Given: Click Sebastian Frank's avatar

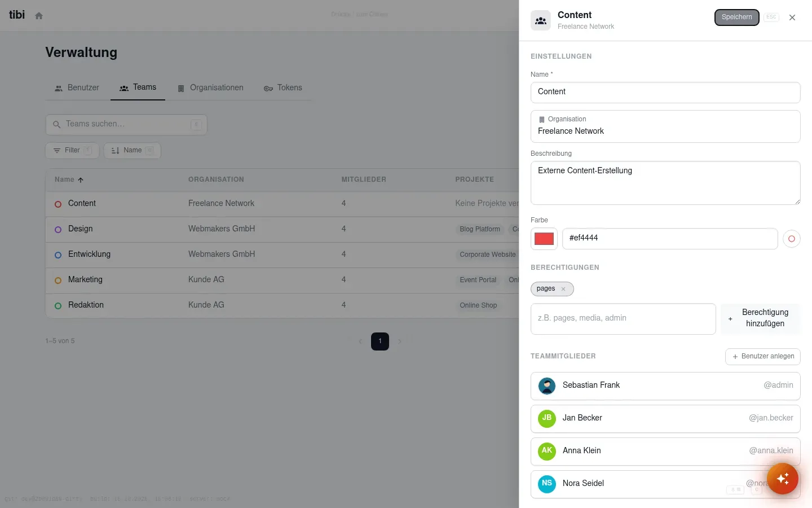Looking at the screenshot, I should point(547,386).
